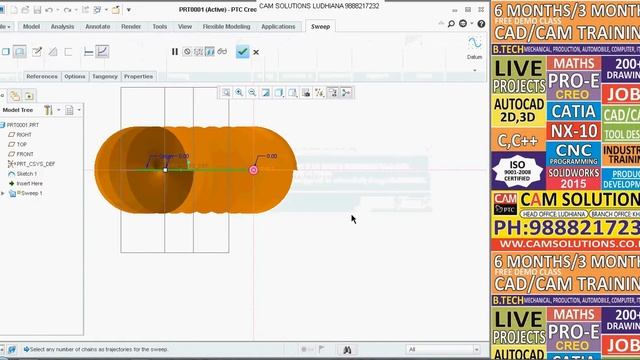Open the Analysis ribbon tab
The width and height of the screenshot is (640, 360).
(x=62, y=27)
